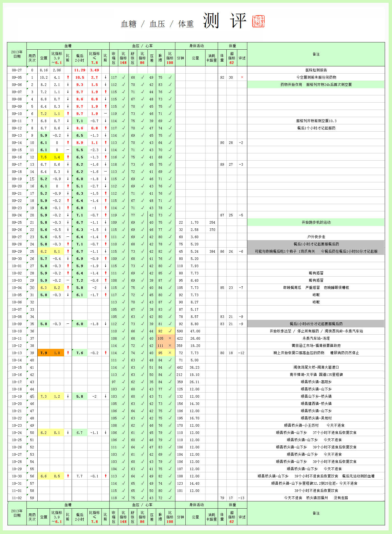Click the top 血糖 group header

(x=68, y=46)
